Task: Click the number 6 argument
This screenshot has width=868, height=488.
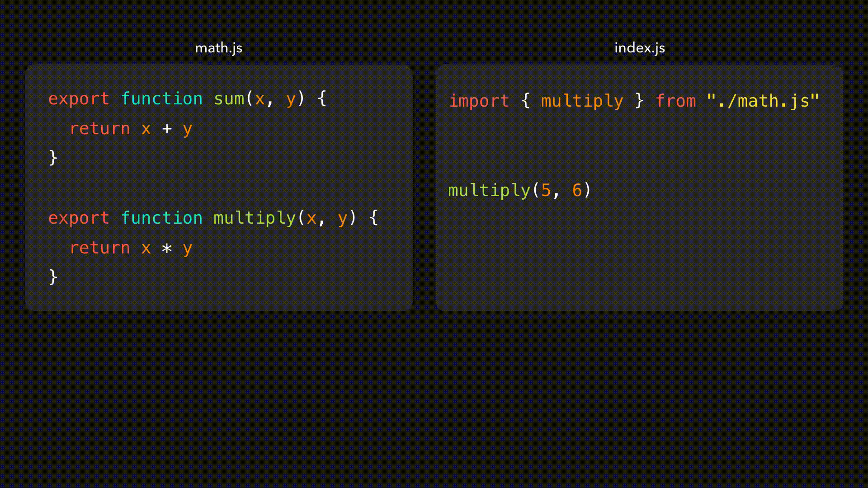Action: pyautogui.click(x=577, y=190)
